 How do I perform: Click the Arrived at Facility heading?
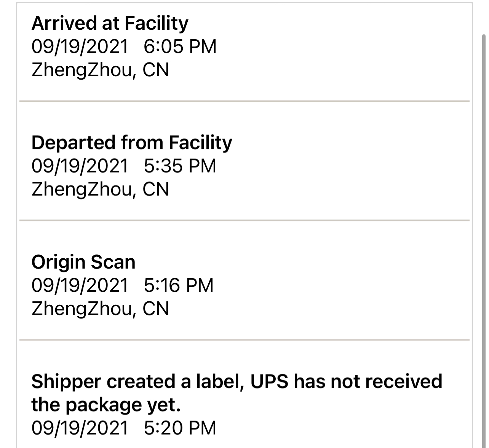pyautogui.click(x=110, y=23)
